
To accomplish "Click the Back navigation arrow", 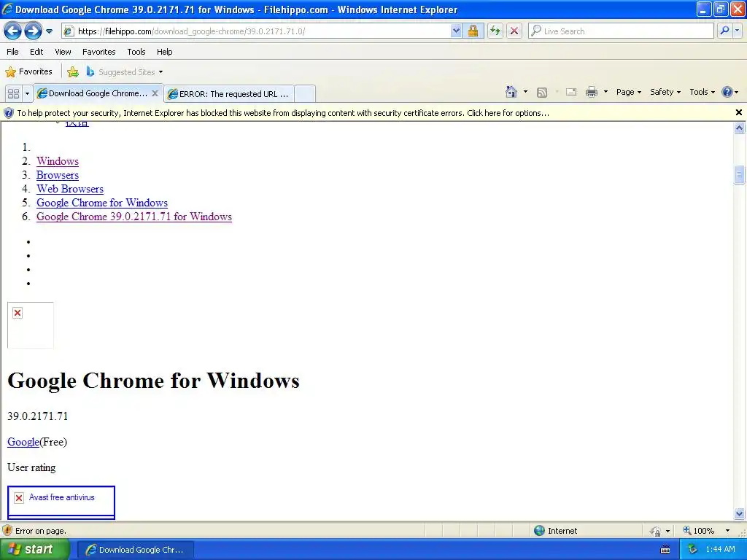I will point(13,31).
